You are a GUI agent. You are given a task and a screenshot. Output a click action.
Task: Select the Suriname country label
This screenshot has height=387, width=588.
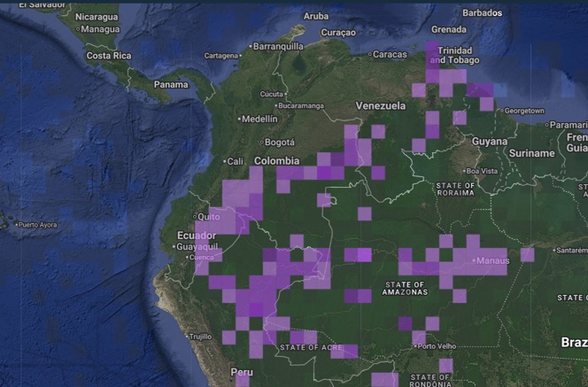(531, 153)
